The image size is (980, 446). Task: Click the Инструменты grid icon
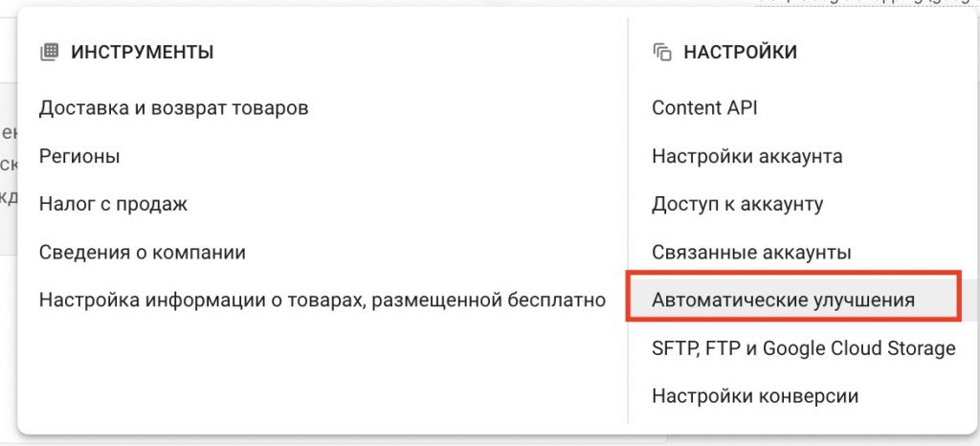point(49,52)
